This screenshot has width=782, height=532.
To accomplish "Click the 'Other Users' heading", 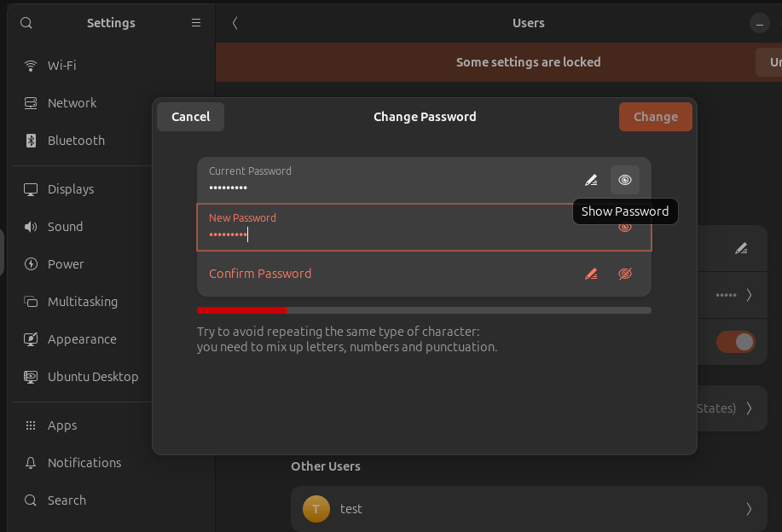I will [x=326, y=466].
